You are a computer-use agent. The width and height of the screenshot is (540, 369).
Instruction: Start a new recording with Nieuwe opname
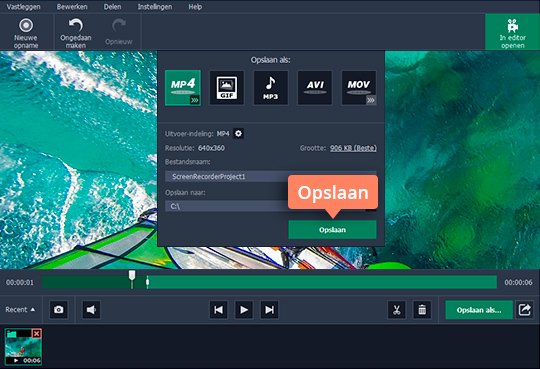coord(26,33)
